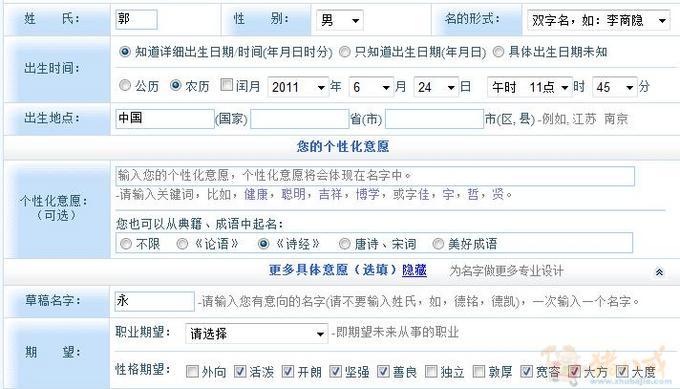Uncheck the 宽容 personality checkbox
Viewport: 680px width, 389px height.
tap(526, 371)
